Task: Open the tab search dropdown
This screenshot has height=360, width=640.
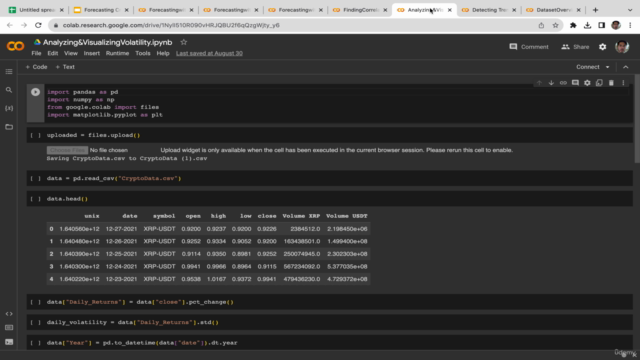Action: [x=630, y=10]
